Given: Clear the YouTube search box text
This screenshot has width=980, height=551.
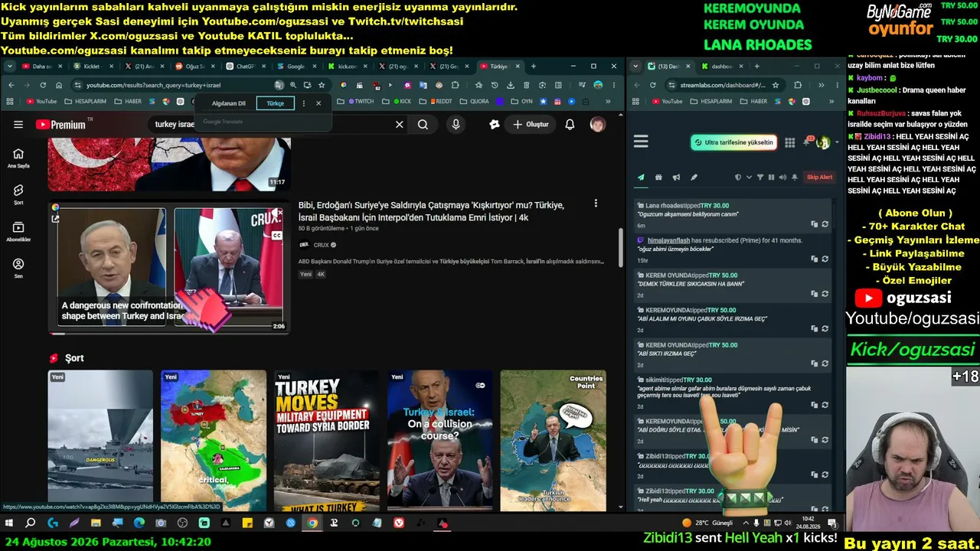Looking at the screenshot, I should point(399,125).
